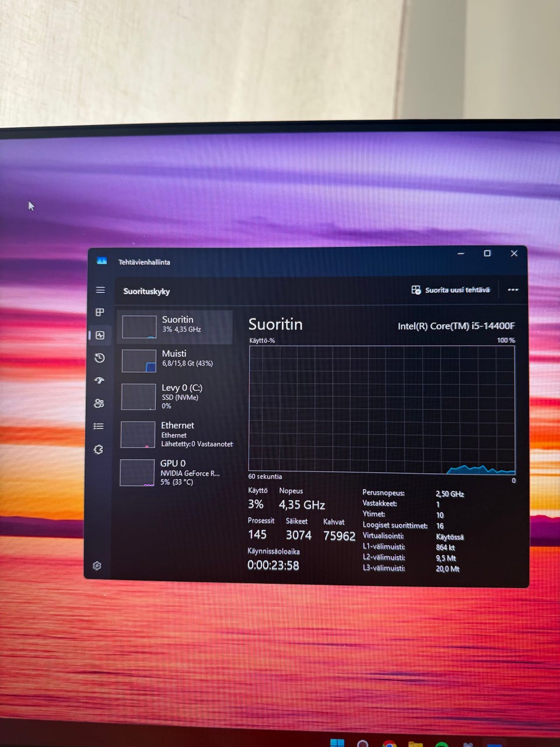Click the GPU 0 mini graph thumbnail

pyautogui.click(x=137, y=473)
